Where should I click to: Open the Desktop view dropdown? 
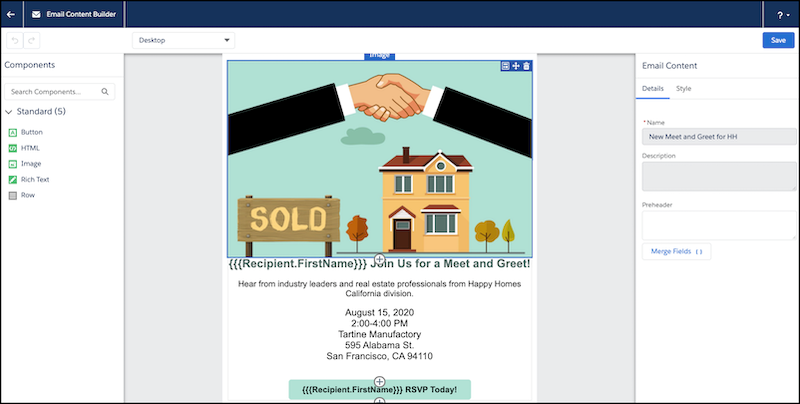coord(183,40)
